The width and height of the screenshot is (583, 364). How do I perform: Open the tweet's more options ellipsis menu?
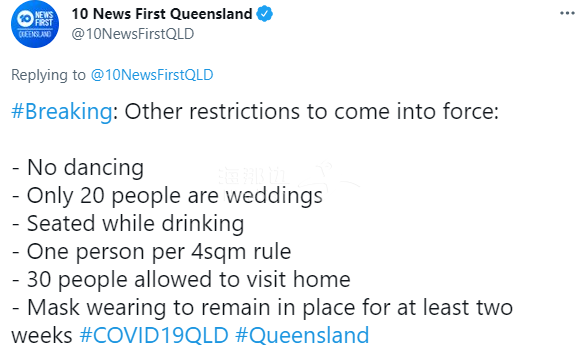pyautogui.click(x=567, y=13)
